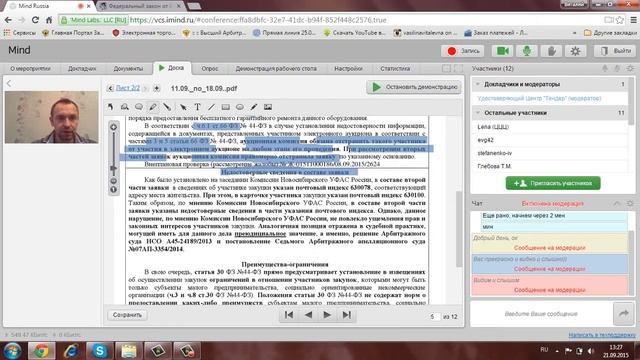
Task: Collapse the Остальные участники group
Action: coord(478,113)
